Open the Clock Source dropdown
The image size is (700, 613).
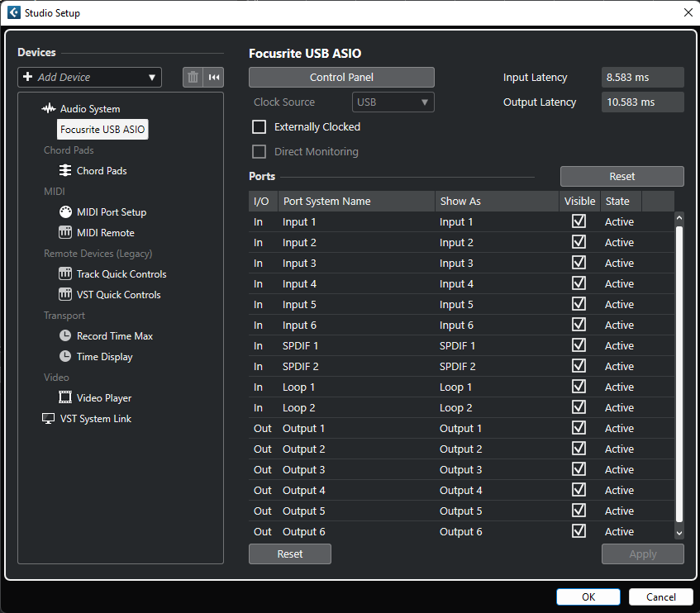(393, 102)
